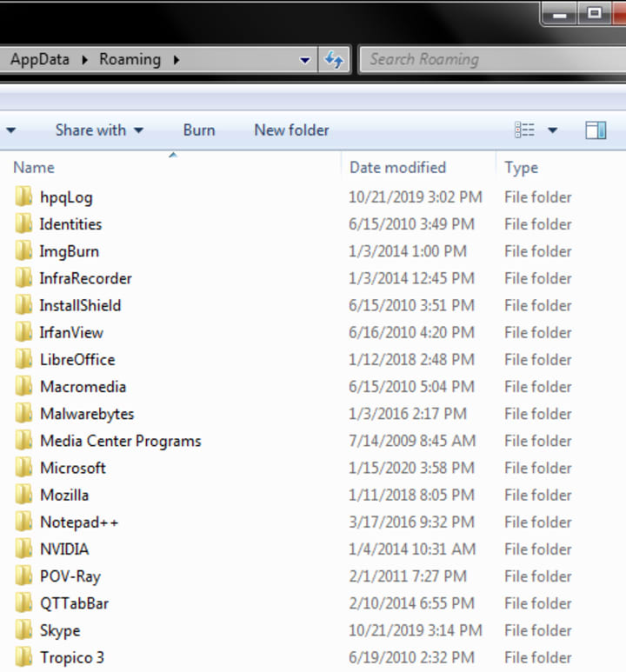Click date 1/15/2020 3:58 PM
626x672 pixels.
click(x=411, y=468)
